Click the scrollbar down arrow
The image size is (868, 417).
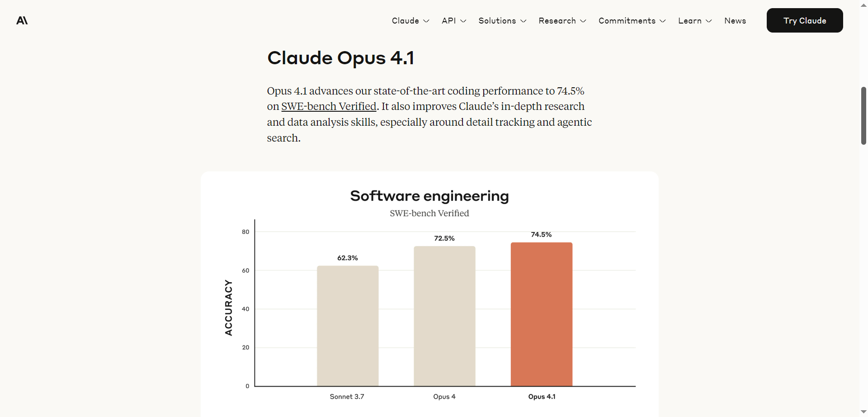pos(863,412)
